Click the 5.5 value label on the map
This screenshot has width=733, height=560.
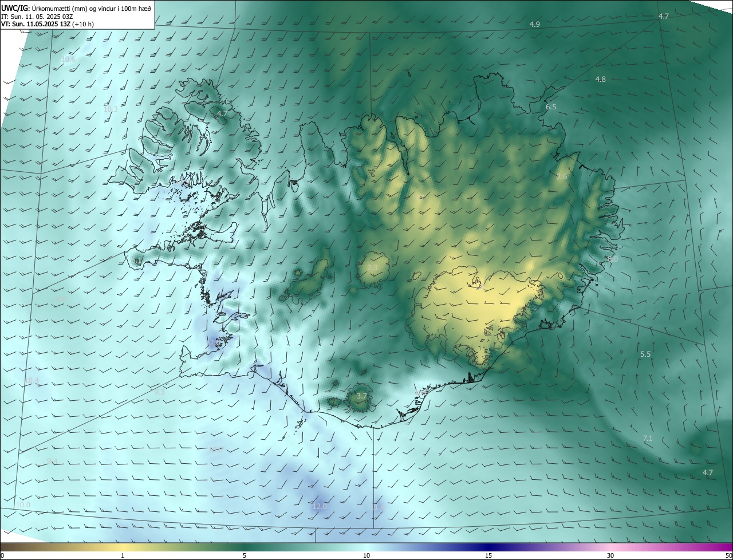point(645,354)
